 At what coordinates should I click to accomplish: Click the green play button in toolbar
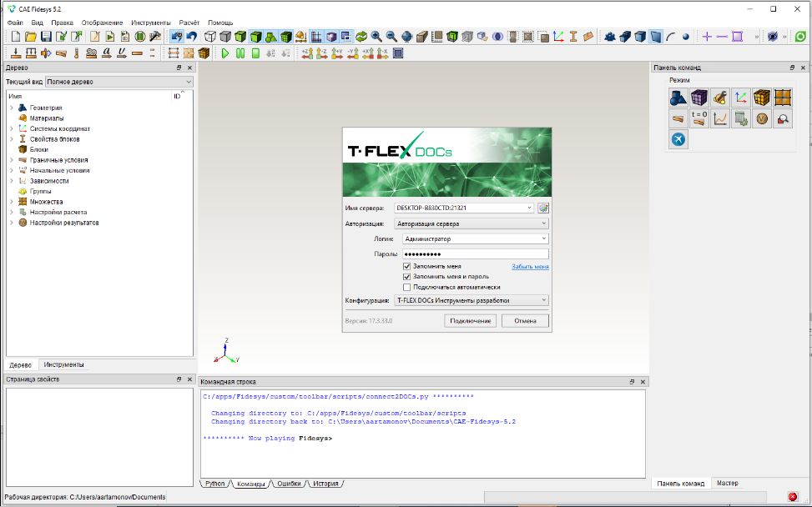click(x=224, y=53)
